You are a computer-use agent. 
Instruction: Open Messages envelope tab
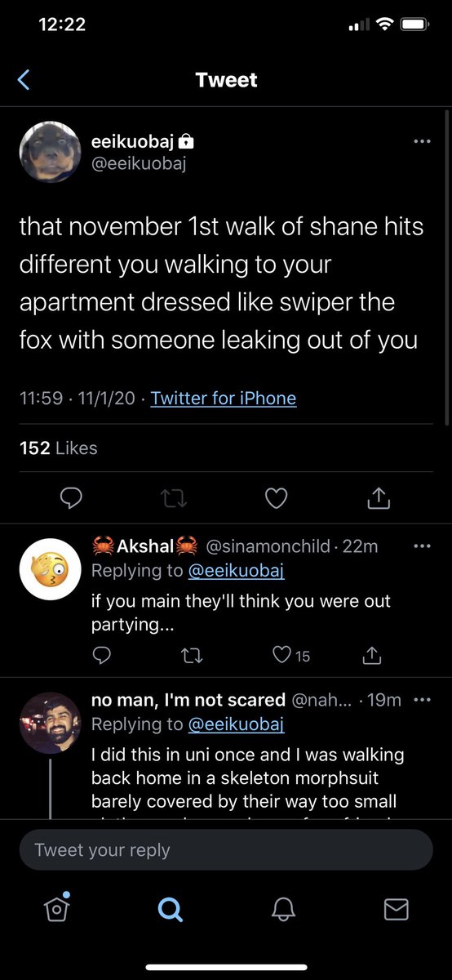point(396,909)
